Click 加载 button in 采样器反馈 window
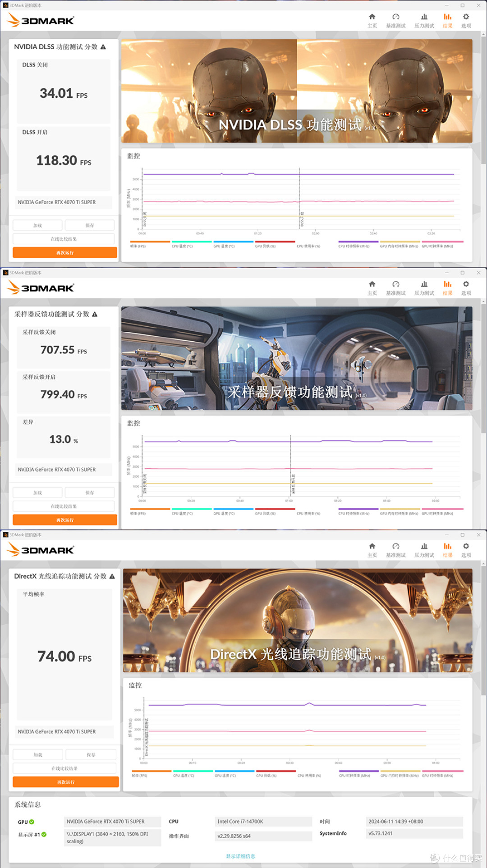This screenshot has height=868, width=487. coord(37,493)
